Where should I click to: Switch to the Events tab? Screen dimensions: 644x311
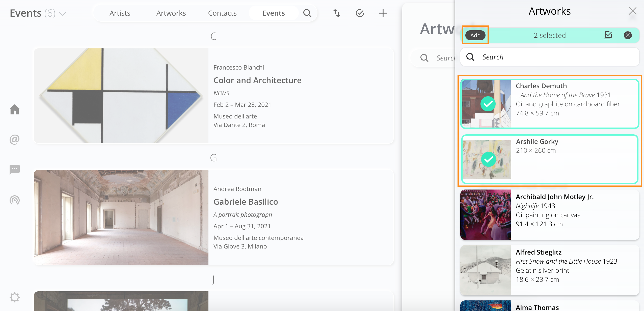274,13
